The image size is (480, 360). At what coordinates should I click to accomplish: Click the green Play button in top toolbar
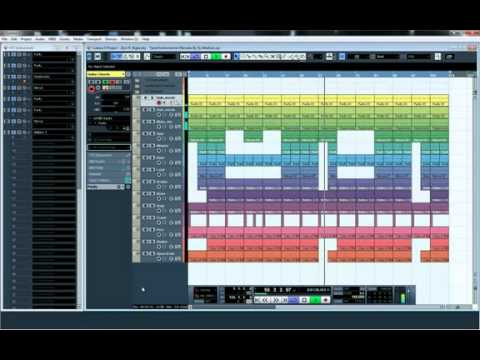[x=216, y=57]
